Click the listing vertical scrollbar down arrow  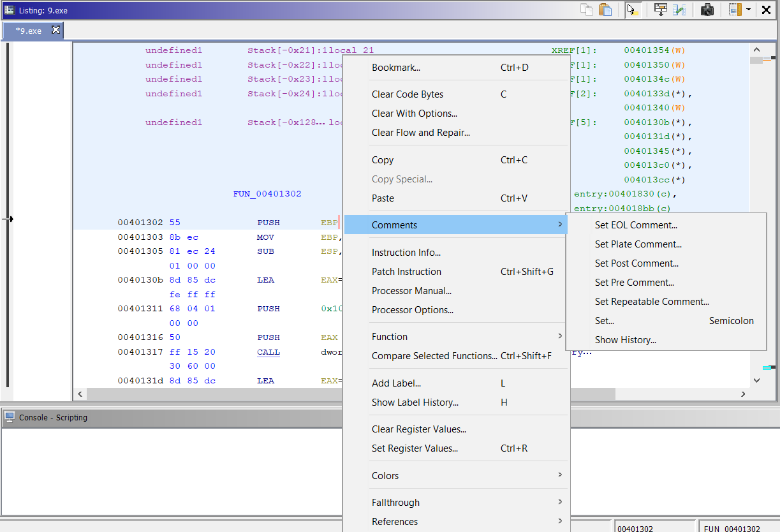[x=756, y=380]
